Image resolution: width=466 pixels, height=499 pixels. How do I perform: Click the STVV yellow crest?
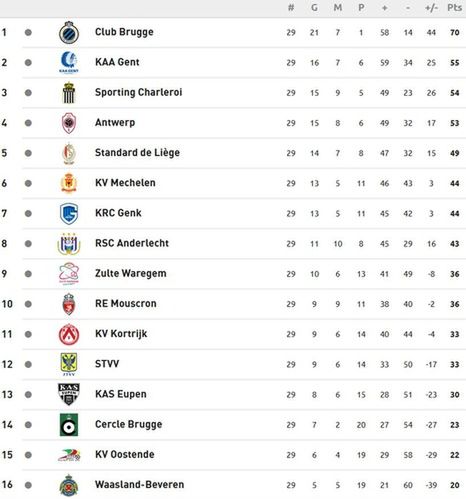coord(69,364)
